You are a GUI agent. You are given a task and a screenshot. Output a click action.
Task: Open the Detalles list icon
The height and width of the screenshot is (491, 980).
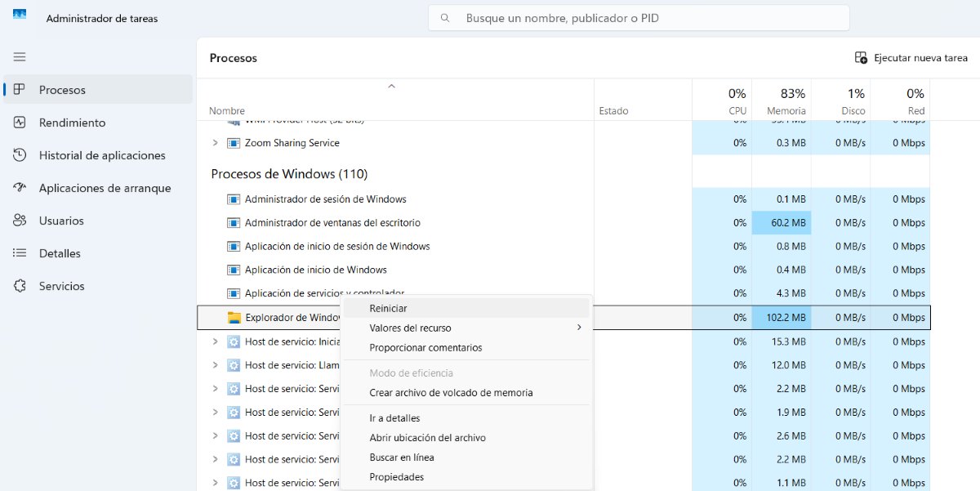(20, 253)
